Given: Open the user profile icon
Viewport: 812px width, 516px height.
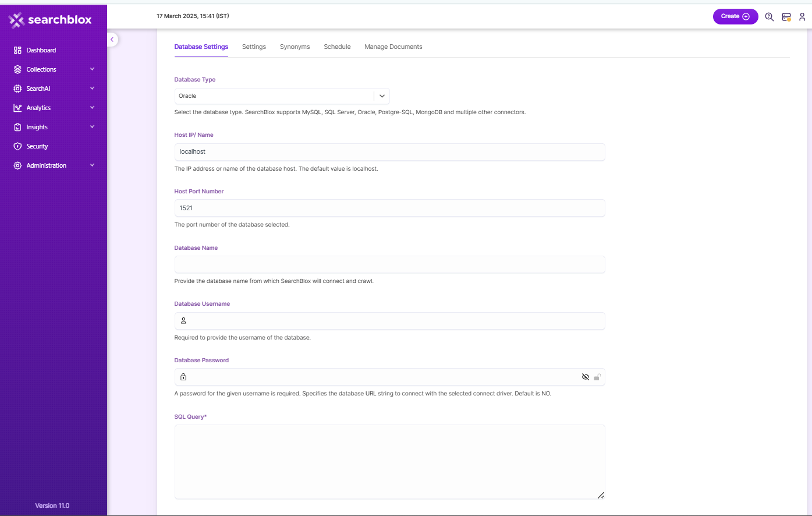Looking at the screenshot, I should [x=802, y=17].
